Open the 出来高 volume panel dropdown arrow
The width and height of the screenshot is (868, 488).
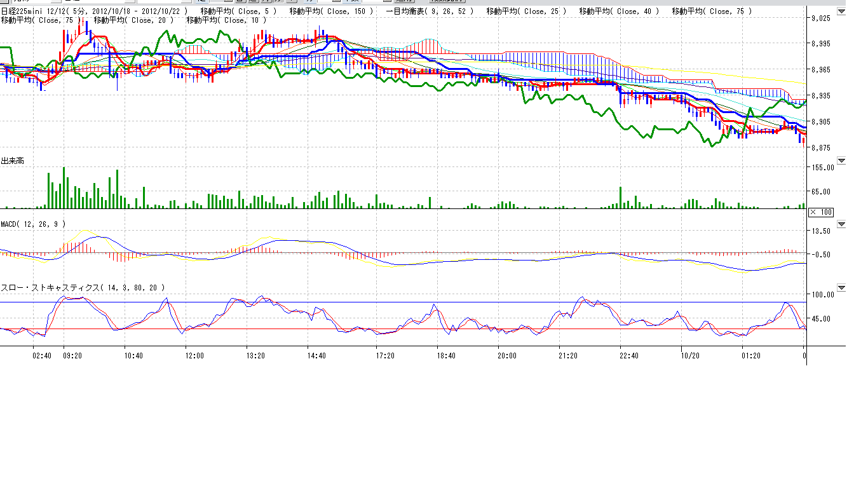(x=841, y=161)
